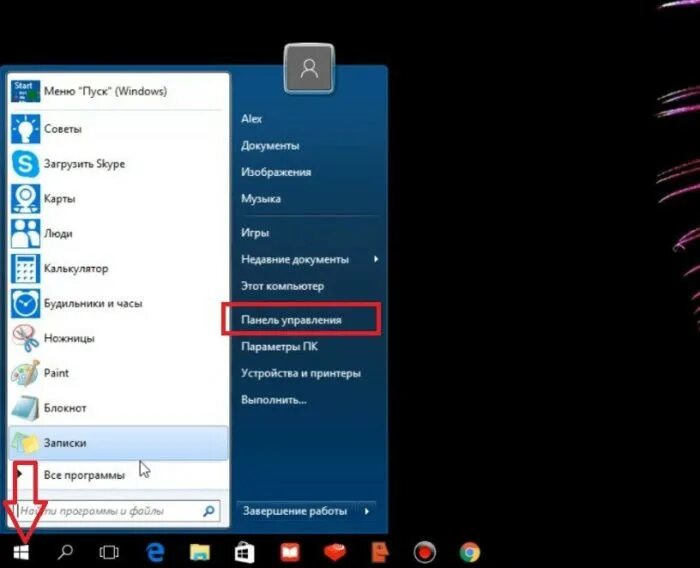Open the Paint palette icon
The image size is (700, 568).
click(x=25, y=373)
